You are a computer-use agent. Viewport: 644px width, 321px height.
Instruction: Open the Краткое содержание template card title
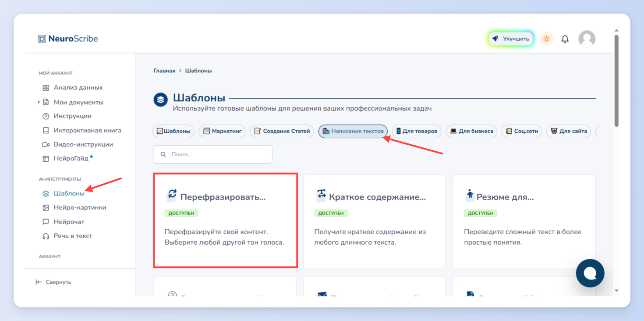point(377,197)
